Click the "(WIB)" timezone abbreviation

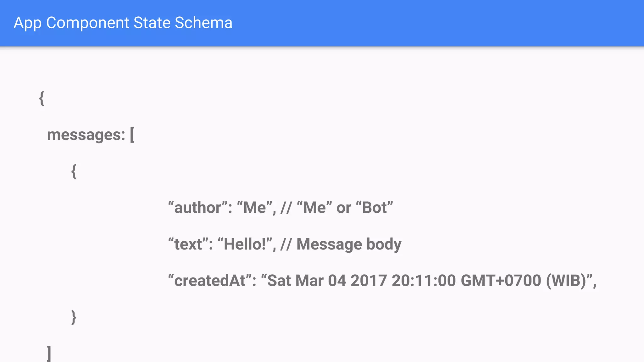point(566,281)
